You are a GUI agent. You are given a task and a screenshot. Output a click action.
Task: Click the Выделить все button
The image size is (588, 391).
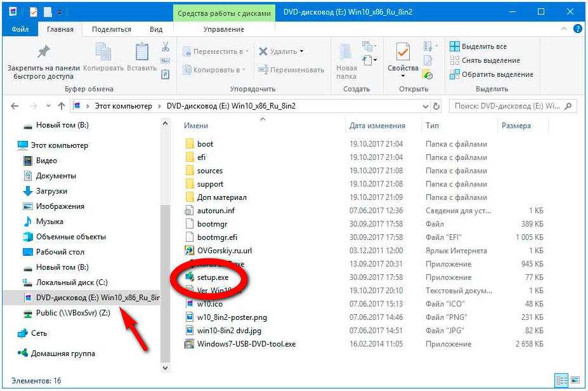[483, 46]
